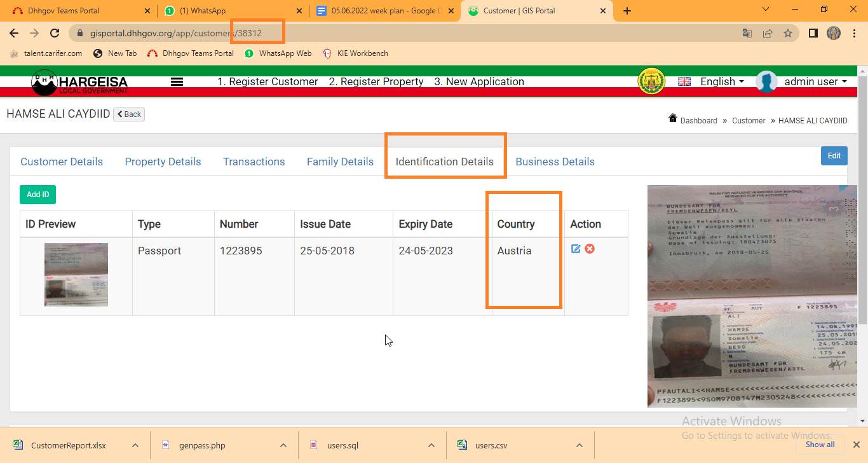Click the share page icon in address bar

(768, 33)
